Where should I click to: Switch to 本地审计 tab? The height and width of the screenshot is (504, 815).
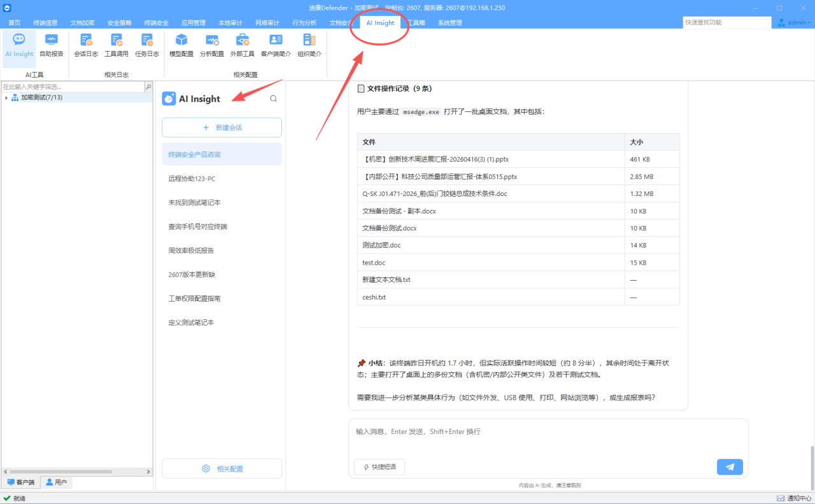(x=230, y=23)
